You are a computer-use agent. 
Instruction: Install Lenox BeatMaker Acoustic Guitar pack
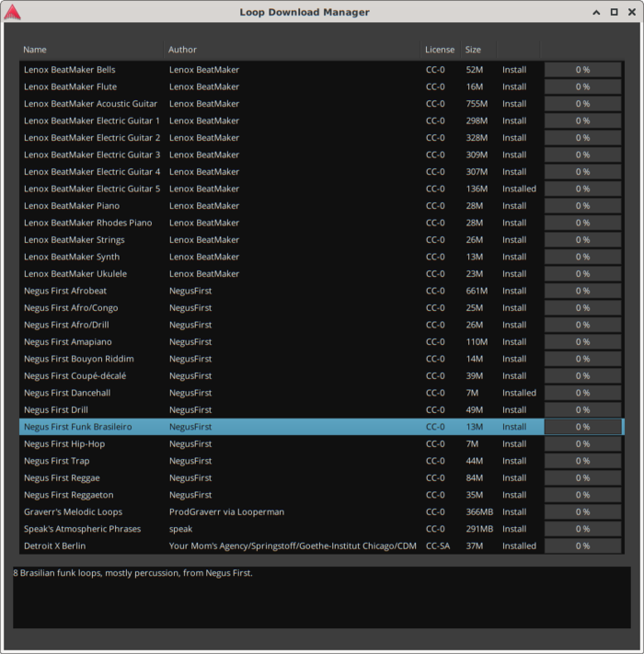pos(514,104)
